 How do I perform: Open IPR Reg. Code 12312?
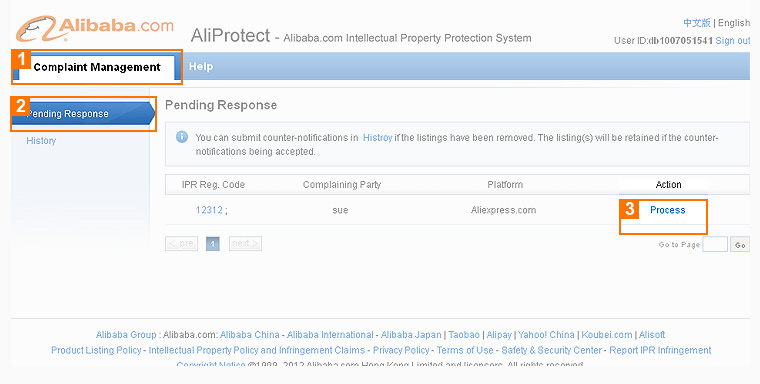pyautogui.click(x=209, y=210)
